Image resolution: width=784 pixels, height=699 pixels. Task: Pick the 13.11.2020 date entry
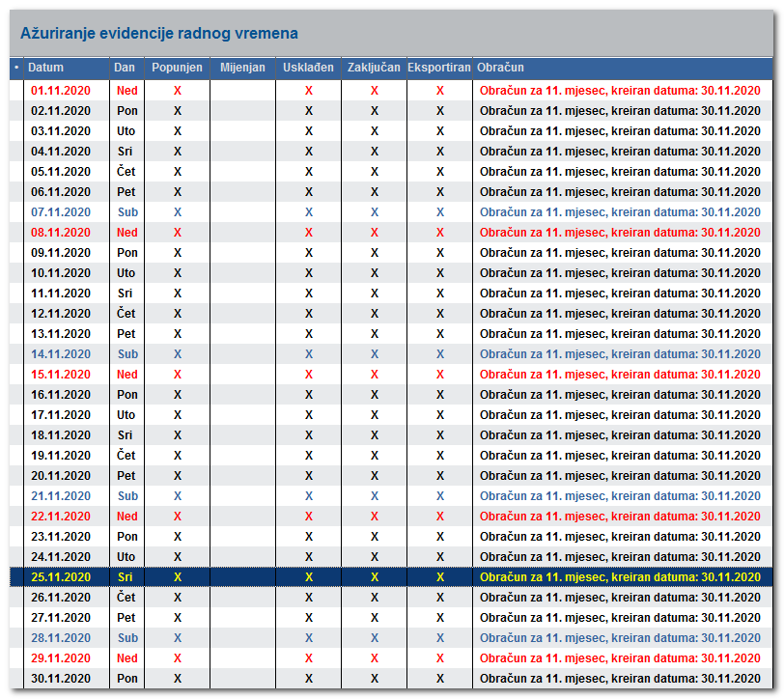(61, 334)
